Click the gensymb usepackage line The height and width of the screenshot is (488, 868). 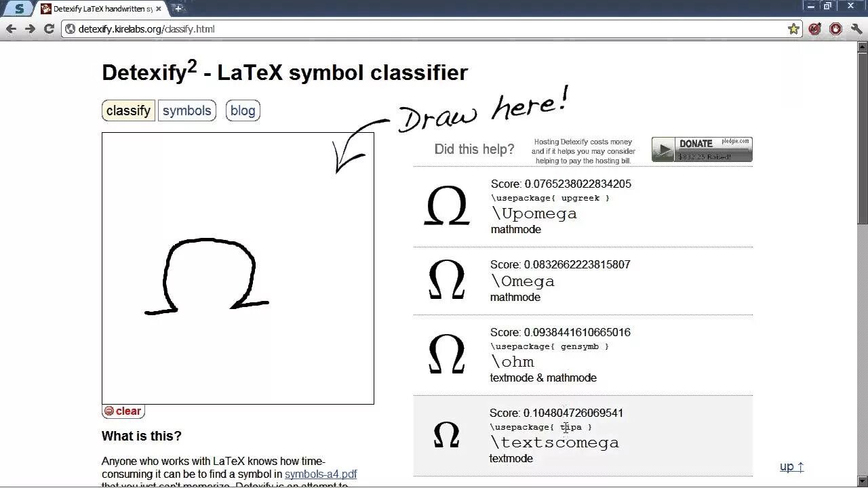[x=549, y=346]
